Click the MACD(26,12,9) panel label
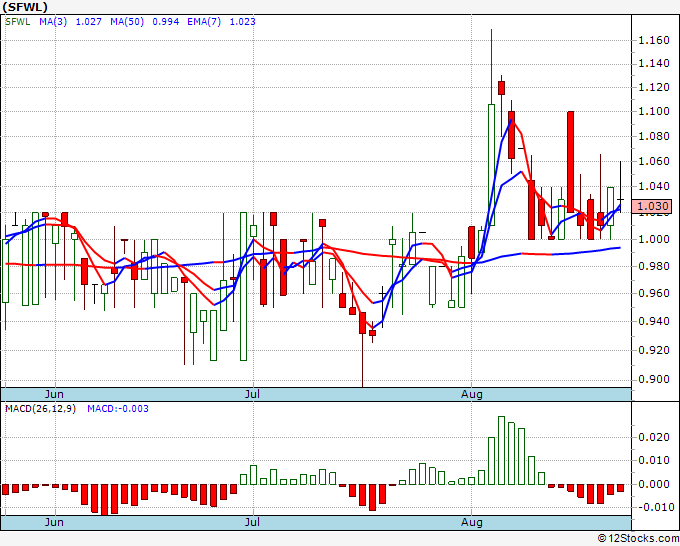 (x=40, y=409)
